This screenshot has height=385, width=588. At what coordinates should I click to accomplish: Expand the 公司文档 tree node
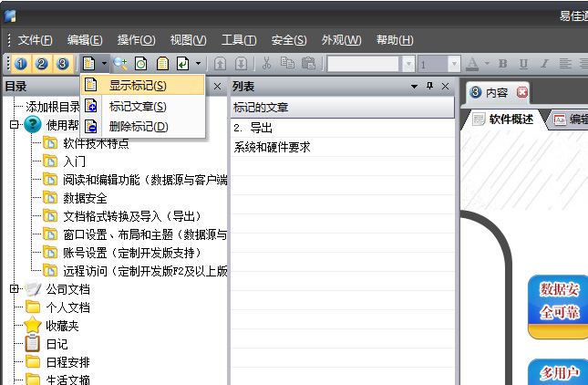15,289
